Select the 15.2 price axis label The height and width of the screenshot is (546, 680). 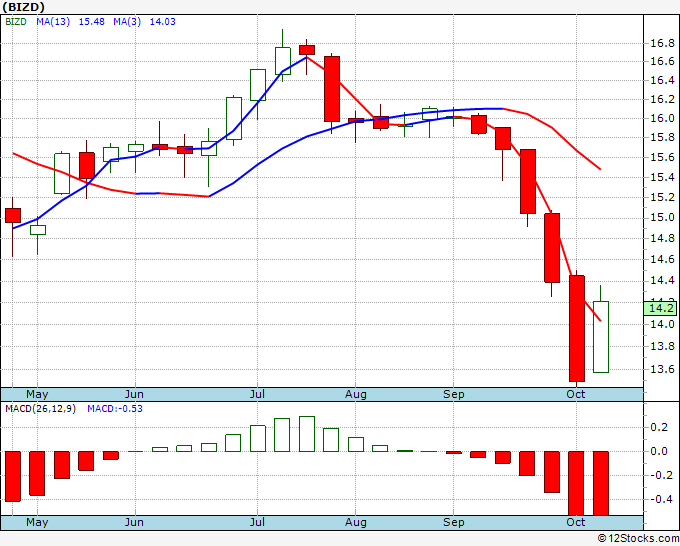tap(662, 197)
